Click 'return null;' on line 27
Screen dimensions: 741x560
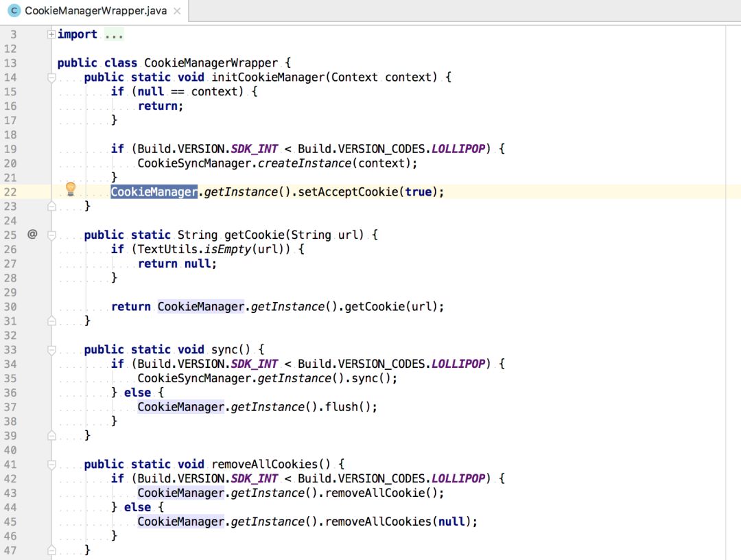[x=177, y=264]
